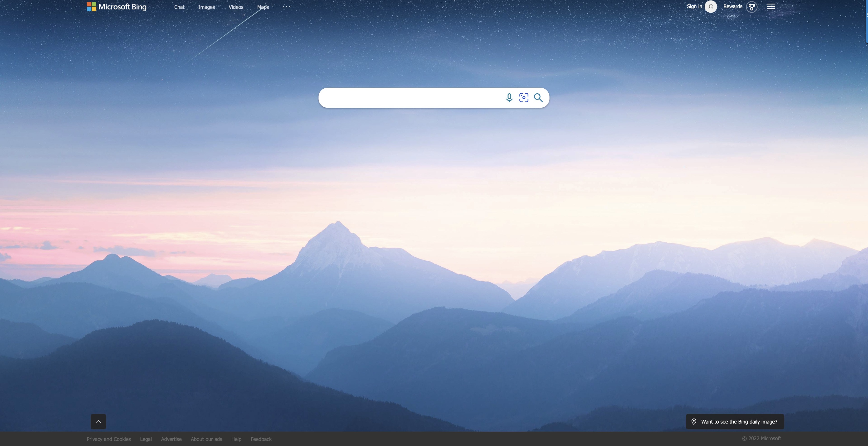Open the Rewards trophy icon

click(x=751, y=7)
